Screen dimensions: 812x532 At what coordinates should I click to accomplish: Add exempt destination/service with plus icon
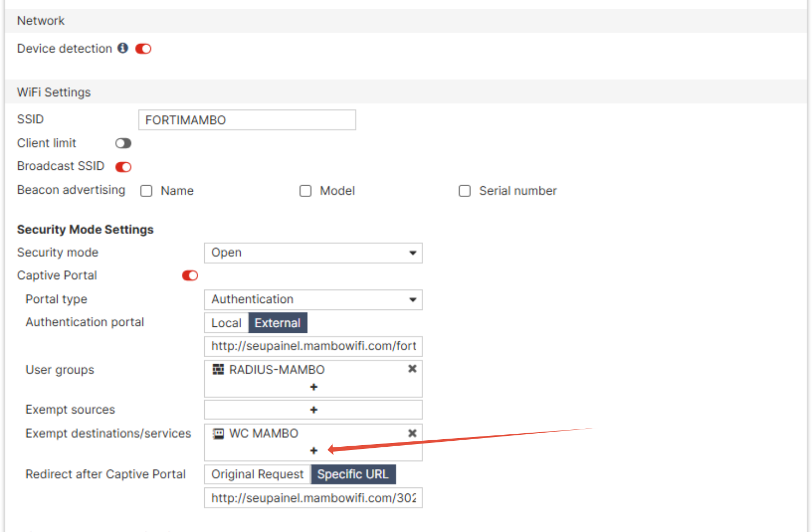pos(313,451)
